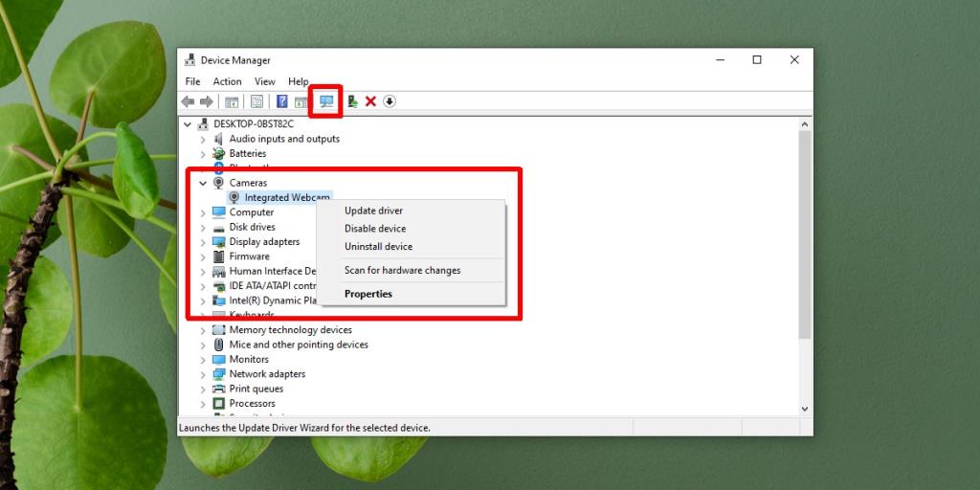This screenshot has height=490, width=980.
Task: Expand the Disk drives node
Action: click(203, 228)
